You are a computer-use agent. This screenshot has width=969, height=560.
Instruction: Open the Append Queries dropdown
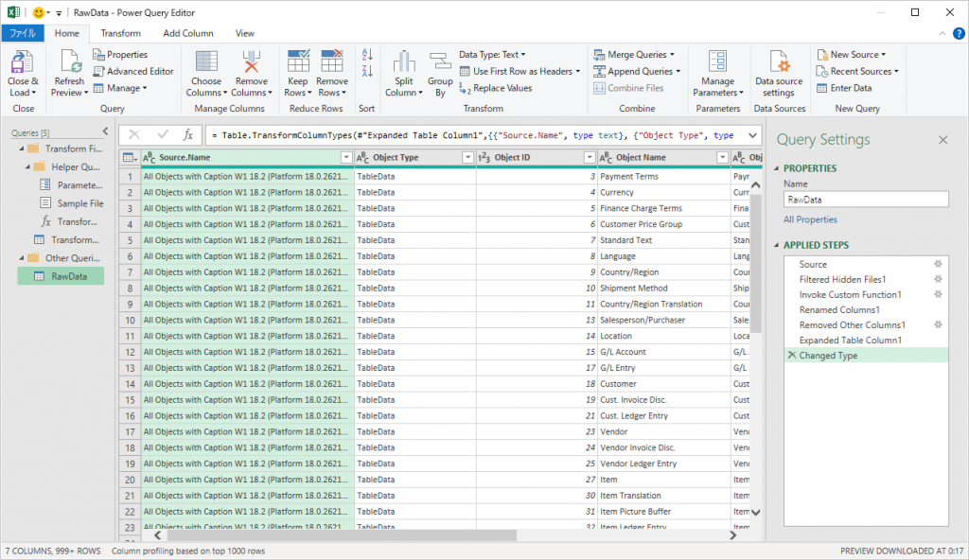[637, 71]
